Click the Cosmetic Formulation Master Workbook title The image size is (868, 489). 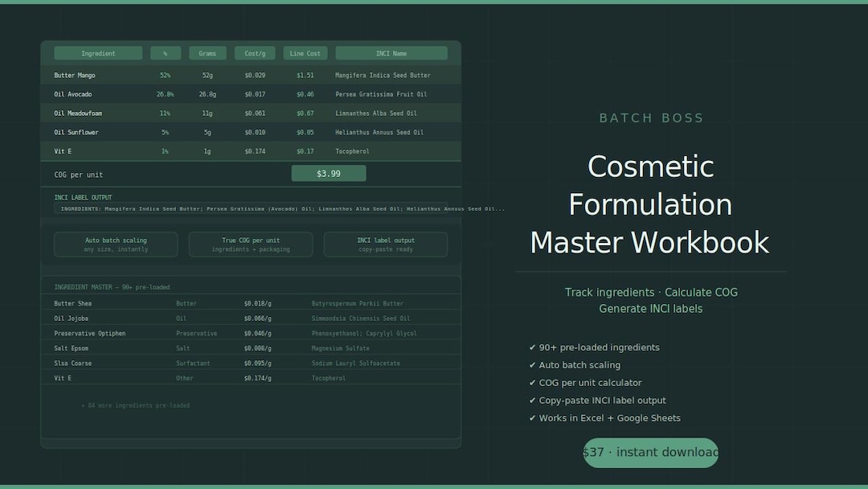click(x=650, y=204)
